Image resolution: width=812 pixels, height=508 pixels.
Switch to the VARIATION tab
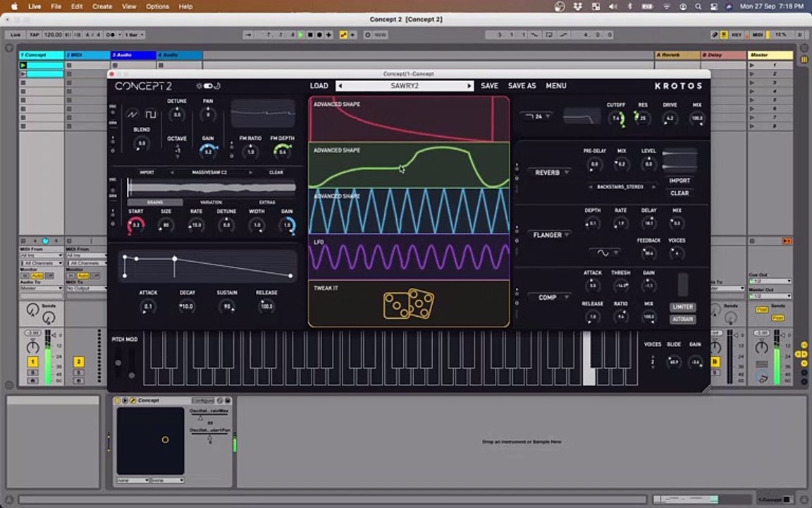(211, 202)
